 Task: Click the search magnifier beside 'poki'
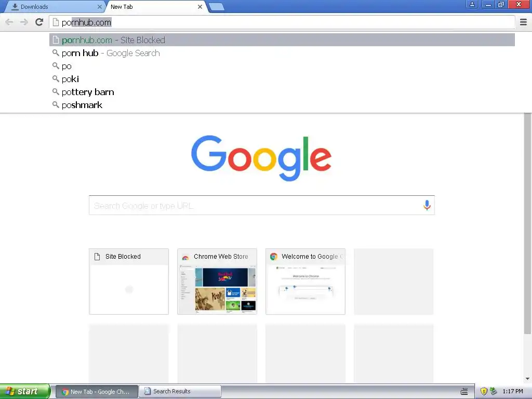56,79
